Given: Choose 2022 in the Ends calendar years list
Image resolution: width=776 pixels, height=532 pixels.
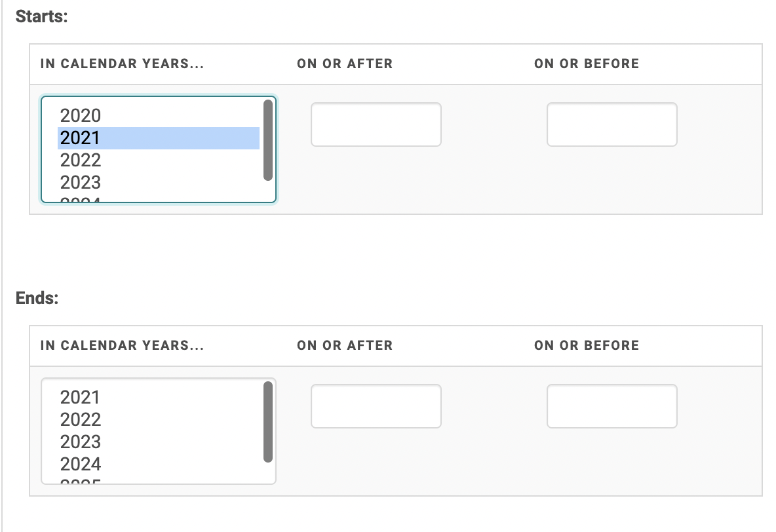Looking at the screenshot, I should coord(81,420).
